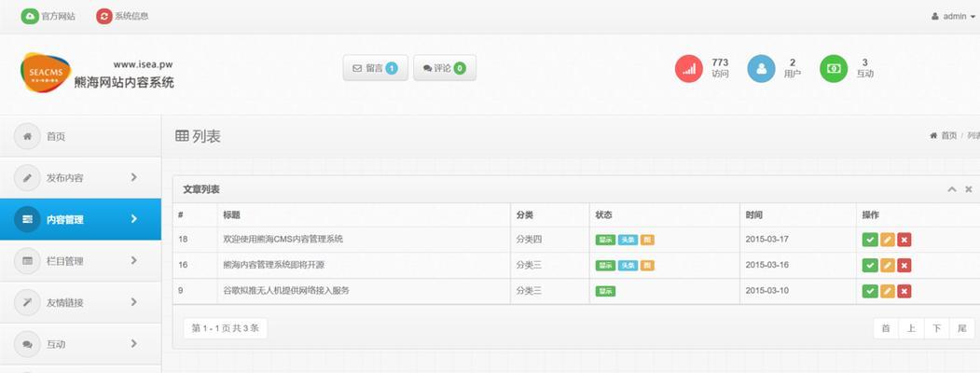Expand the 友情链接 menu arrow

133,302
